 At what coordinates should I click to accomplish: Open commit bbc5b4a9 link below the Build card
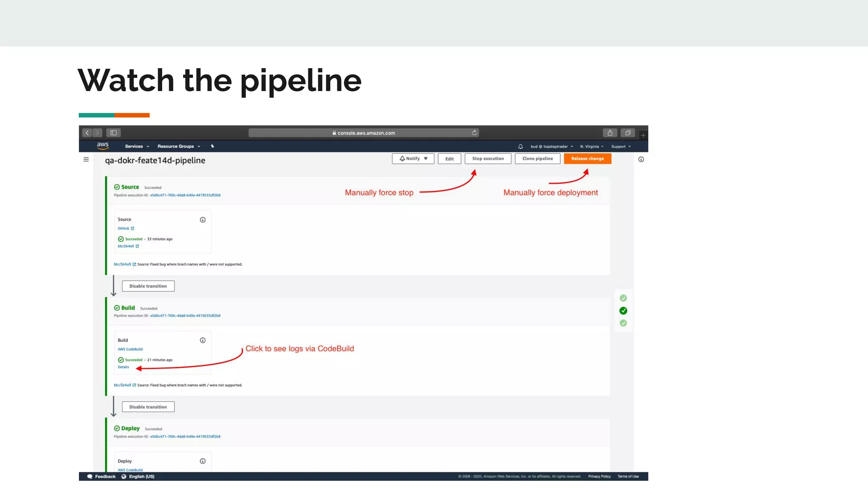click(x=125, y=385)
